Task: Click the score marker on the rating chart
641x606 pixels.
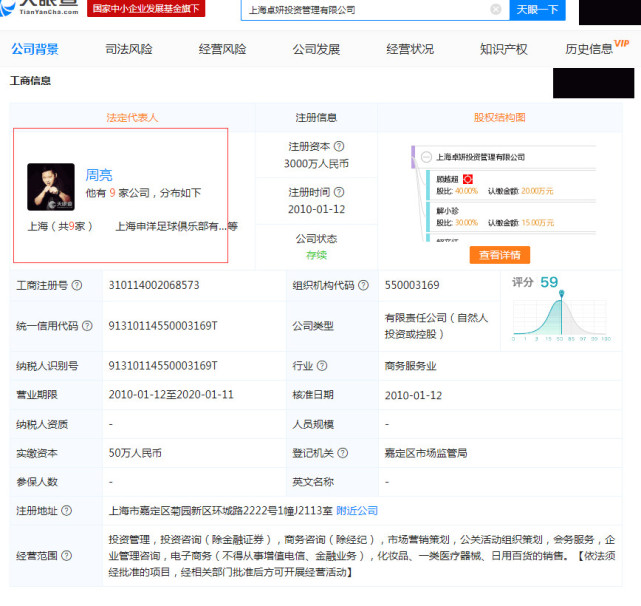Action: (562, 293)
